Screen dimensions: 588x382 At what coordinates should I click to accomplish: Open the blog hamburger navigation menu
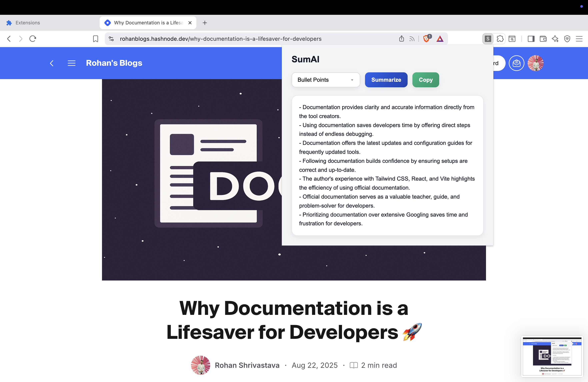[x=72, y=63]
